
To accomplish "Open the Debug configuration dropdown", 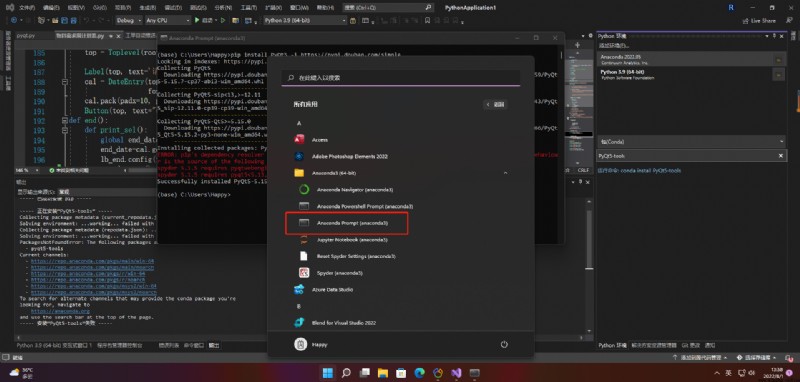I will [129, 20].
